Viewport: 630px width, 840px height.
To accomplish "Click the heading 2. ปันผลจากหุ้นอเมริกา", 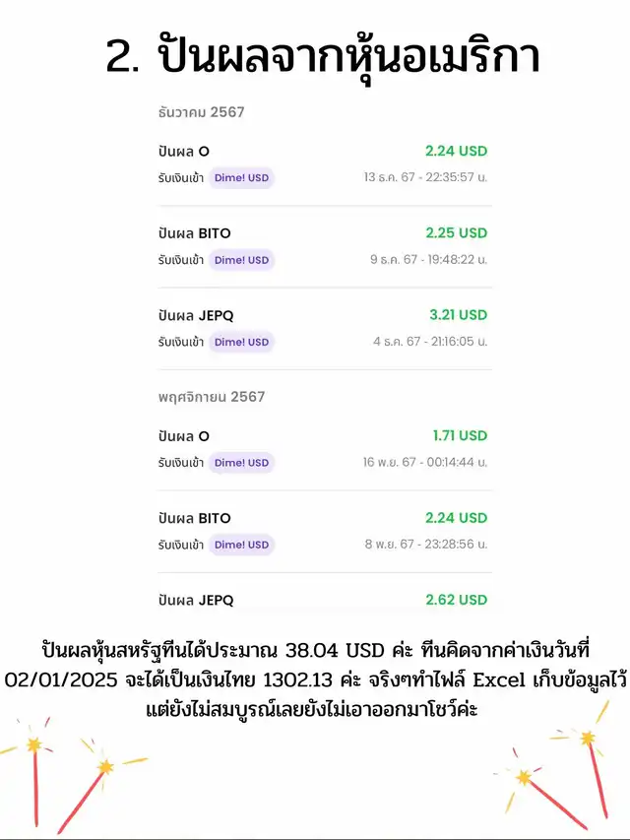I will coord(323,57).
